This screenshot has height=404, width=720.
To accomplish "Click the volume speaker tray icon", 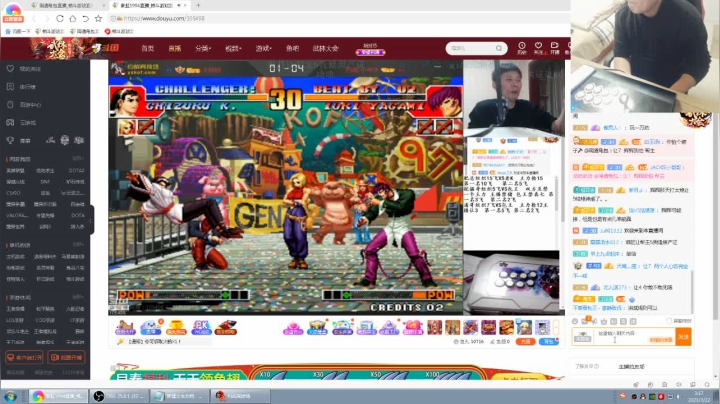I will [679, 396].
